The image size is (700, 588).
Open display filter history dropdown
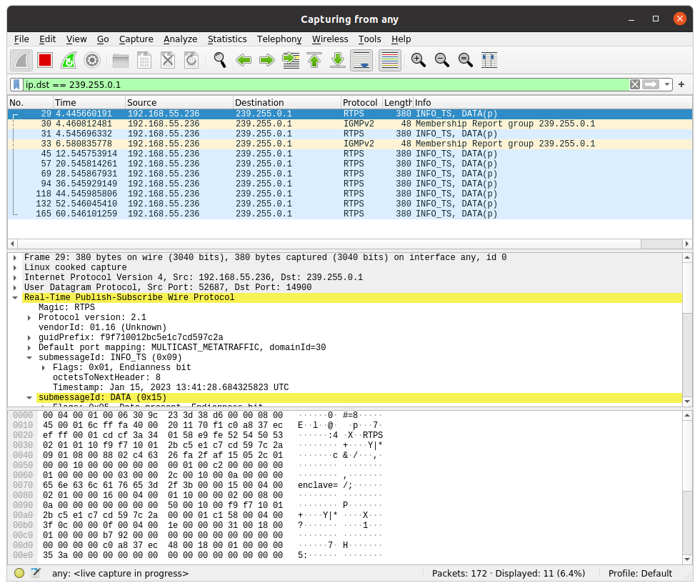tap(667, 84)
